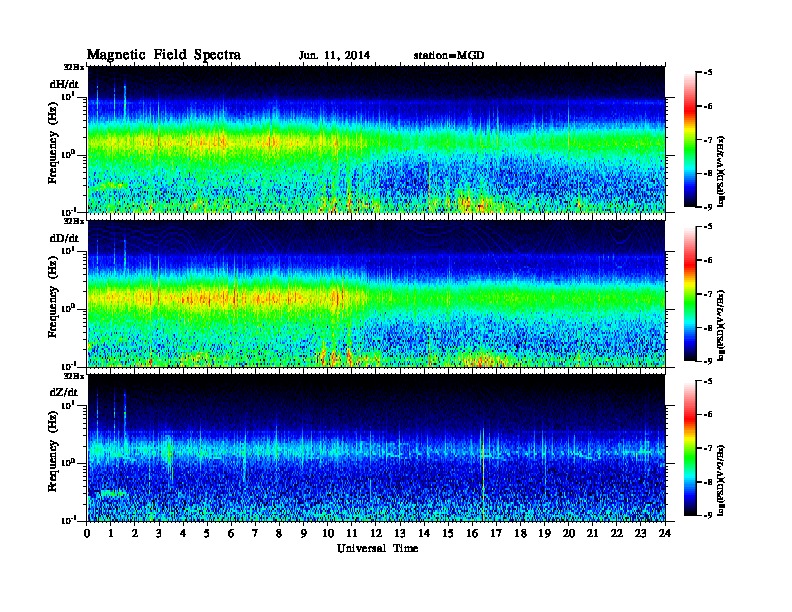This screenshot has width=792, height=612.
Task: Click hour '20' on the time axis
Action: point(569,533)
